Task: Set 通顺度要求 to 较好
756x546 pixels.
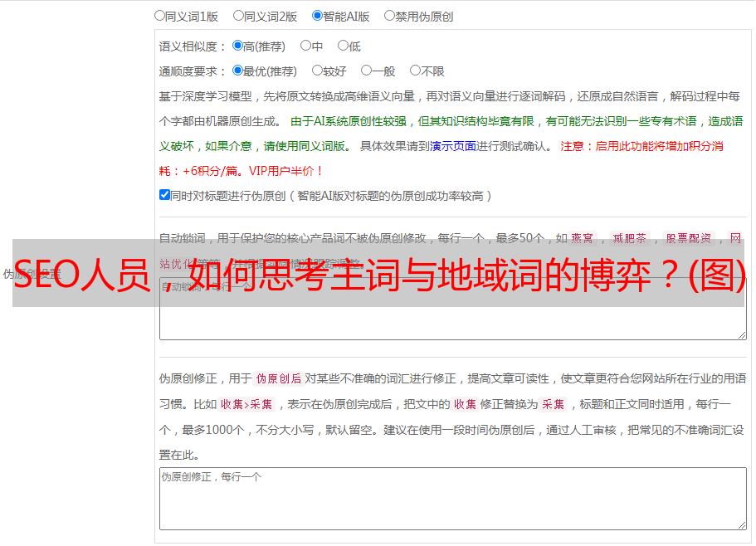Action: coord(317,71)
